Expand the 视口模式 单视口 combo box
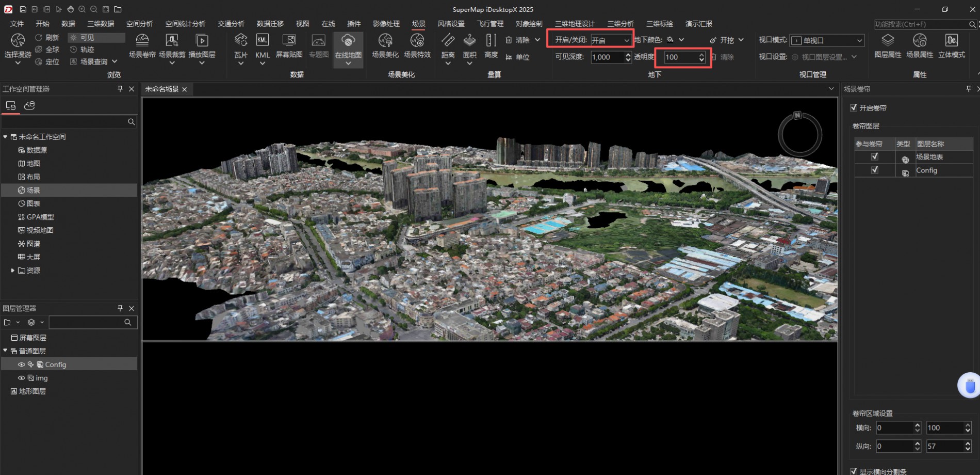This screenshot has width=980, height=475. tap(827, 40)
